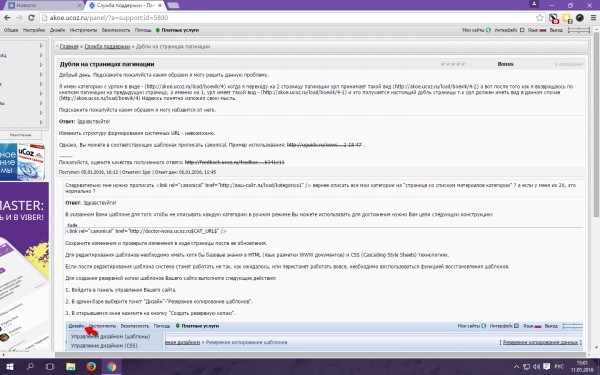
Task: Open a new tab
Action: [x=173, y=5]
